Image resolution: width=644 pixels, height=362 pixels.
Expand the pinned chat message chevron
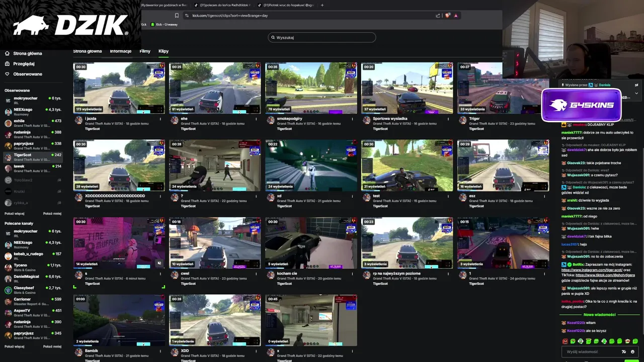[636, 93]
